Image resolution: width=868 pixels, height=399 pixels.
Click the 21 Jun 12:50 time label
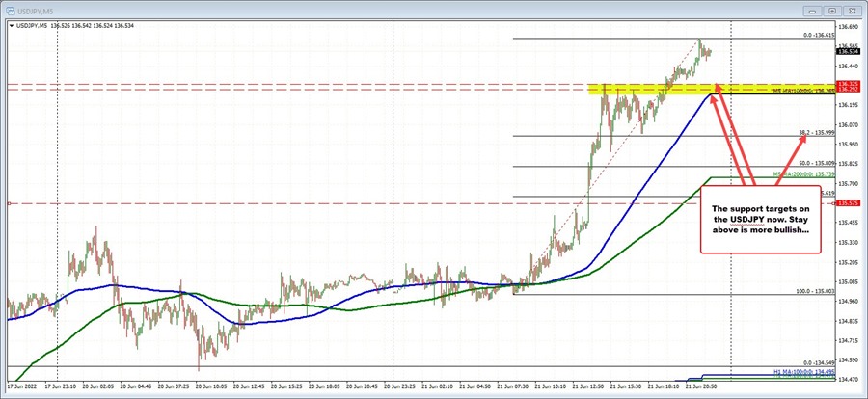(x=587, y=385)
